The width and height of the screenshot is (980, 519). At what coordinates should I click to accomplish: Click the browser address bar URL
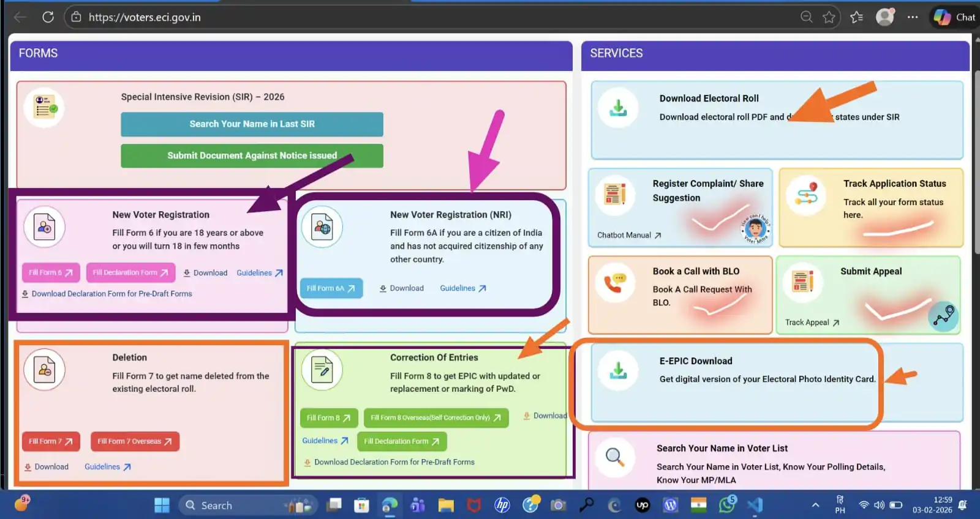tap(145, 17)
